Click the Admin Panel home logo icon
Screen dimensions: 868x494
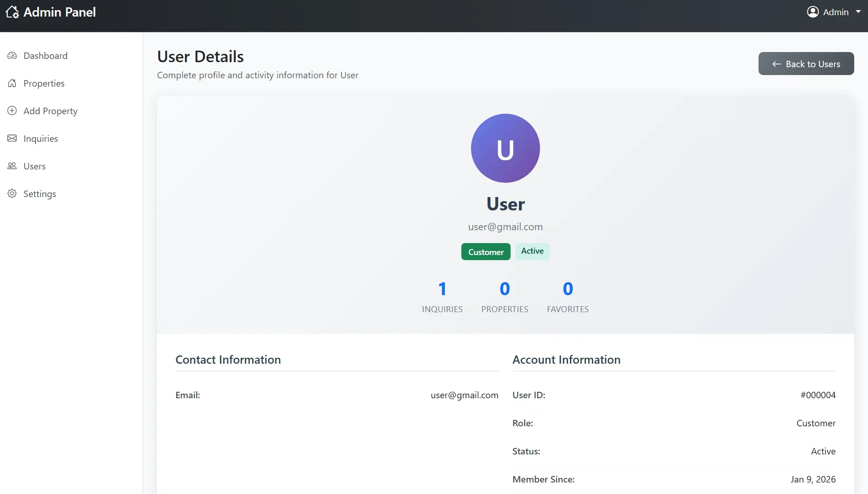(x=11, y=12)
